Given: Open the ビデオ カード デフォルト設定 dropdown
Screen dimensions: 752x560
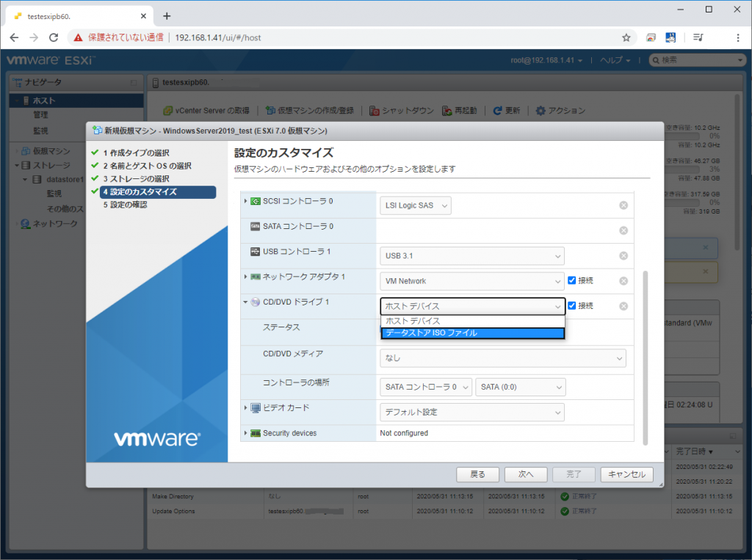Looking at the screenshot, I should click(472, 412).
